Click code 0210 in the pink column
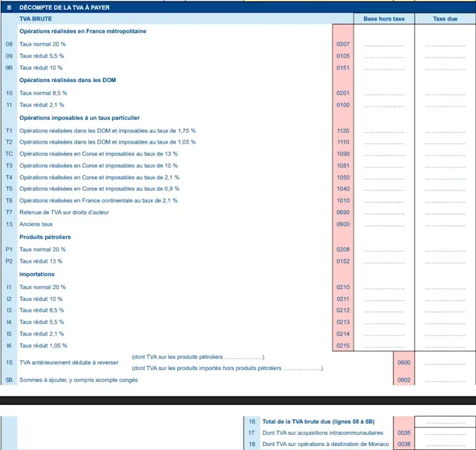This screenshot has width=476, height=450. (343, 287)
